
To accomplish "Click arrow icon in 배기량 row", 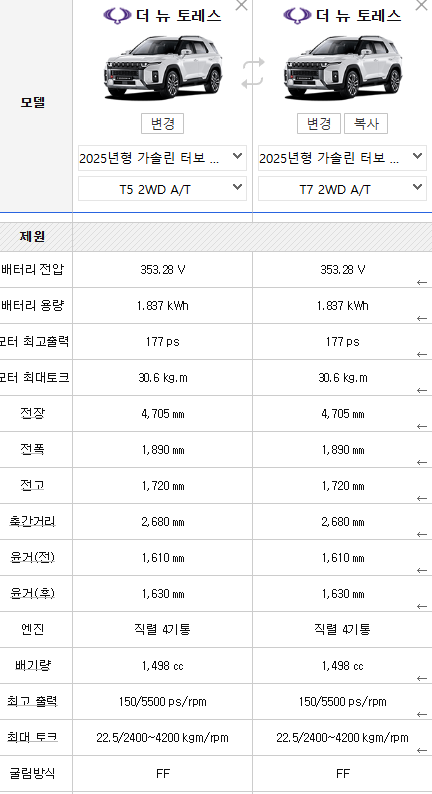I will [422, 678].
